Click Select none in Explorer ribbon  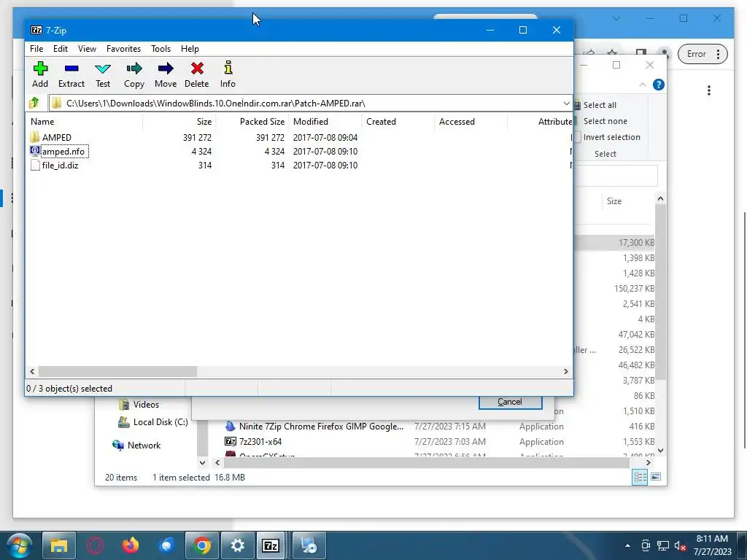[605, 121]
